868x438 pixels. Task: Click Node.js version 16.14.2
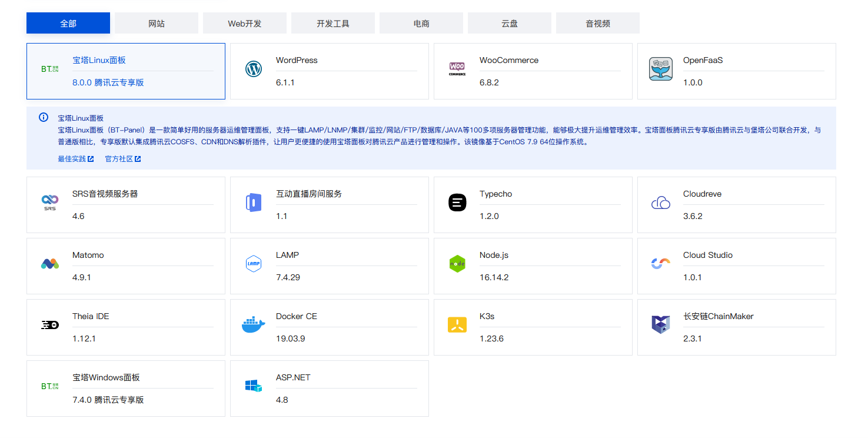coord(494,277)
